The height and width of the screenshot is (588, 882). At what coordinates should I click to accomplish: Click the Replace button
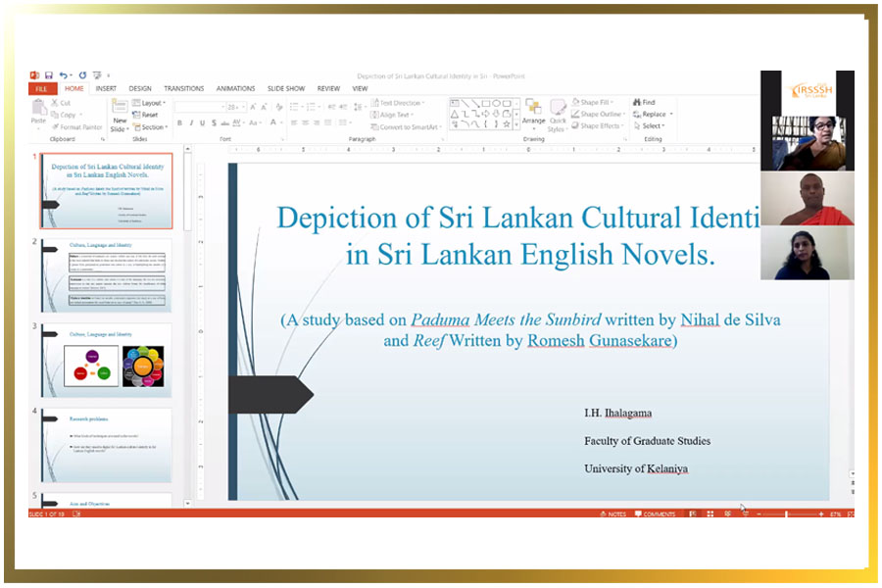click(x=653, y=115)
